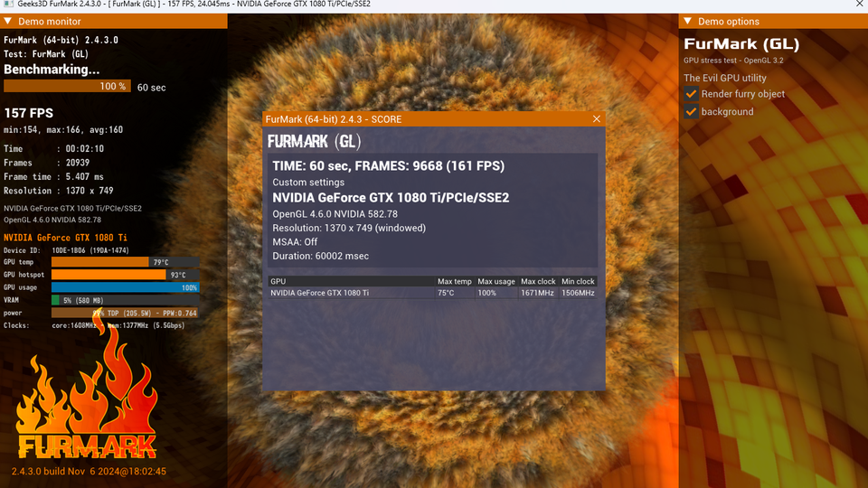Screen dimensions: 868x488
Task: Click the Duration: 60002 msec text
Action: (x=320, y=256)
